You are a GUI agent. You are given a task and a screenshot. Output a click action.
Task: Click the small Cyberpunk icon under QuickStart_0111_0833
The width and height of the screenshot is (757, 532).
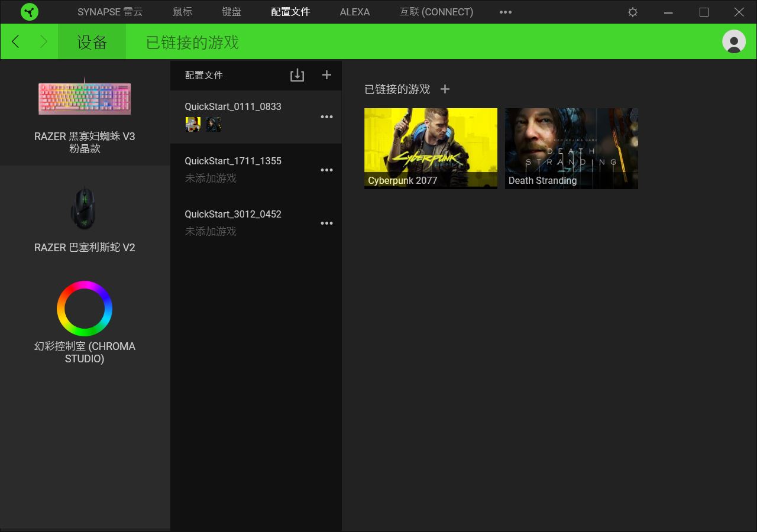[193, 124]
